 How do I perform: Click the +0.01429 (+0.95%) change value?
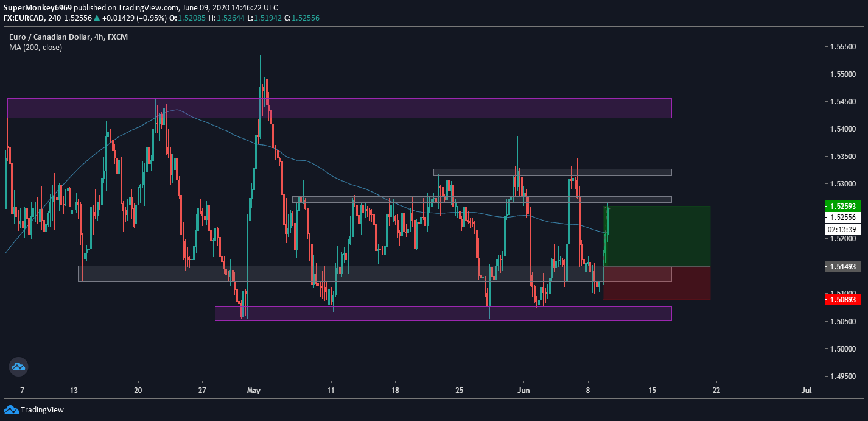click(x=134, y=18)
